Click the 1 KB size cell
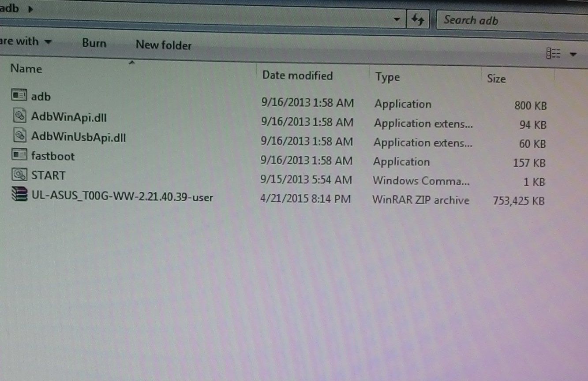The image size is (588, 381). click(536, 182)
